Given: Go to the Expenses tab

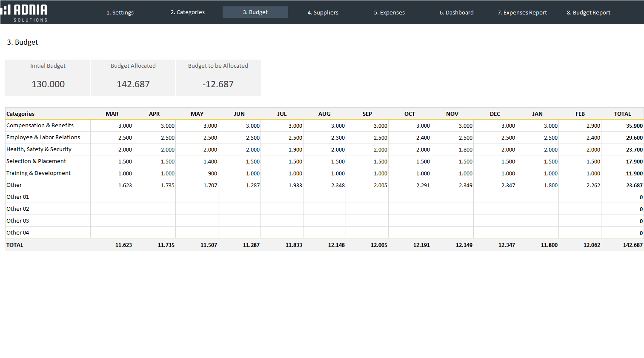Looking at the screenshot, I should pyautogui.click(x=389, y=12).
